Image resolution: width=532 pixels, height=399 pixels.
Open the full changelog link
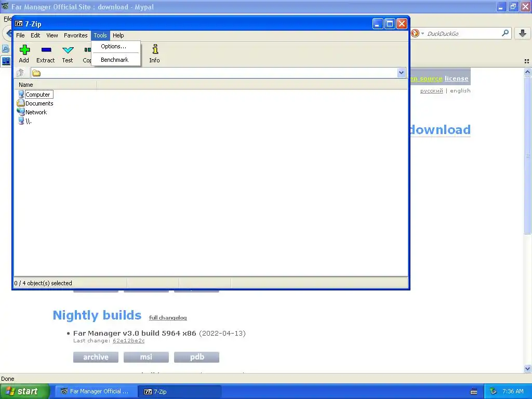pos(168,317)
